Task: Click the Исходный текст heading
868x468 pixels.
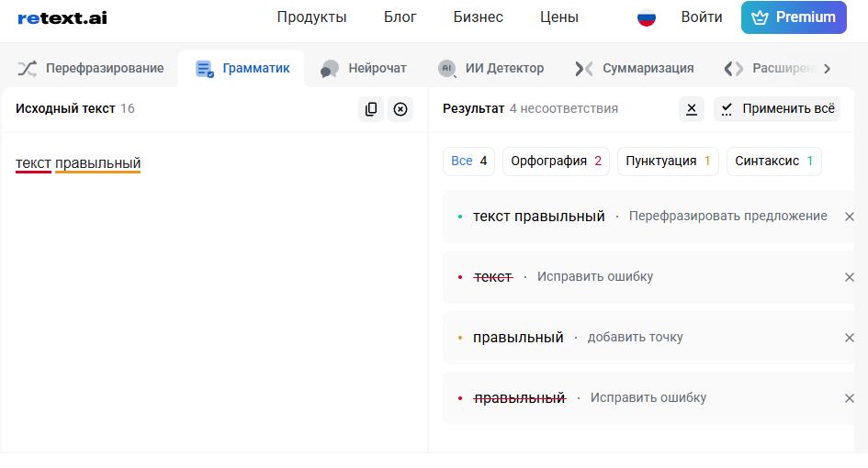Action: tap(65, 108)
